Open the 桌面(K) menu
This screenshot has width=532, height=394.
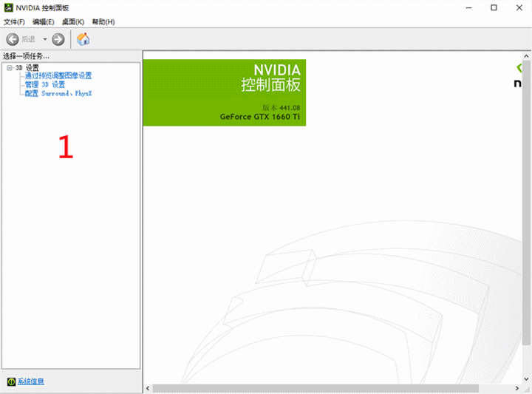[73, 22]
